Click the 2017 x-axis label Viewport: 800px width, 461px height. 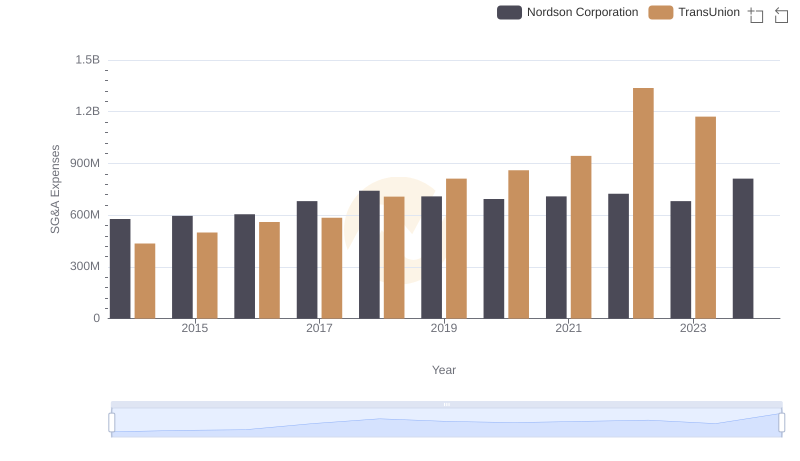coord(319,328)
